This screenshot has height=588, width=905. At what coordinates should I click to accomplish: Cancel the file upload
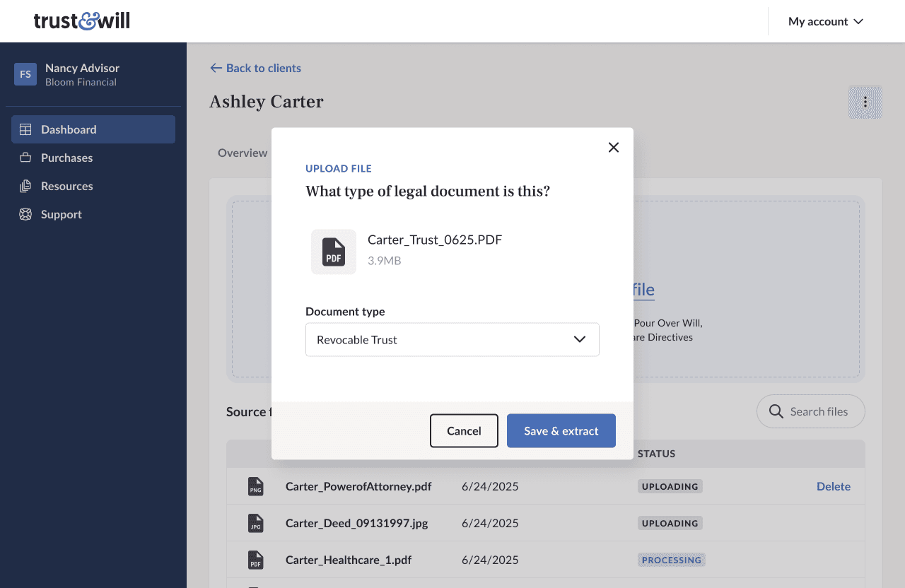click(x=464, y=431)
